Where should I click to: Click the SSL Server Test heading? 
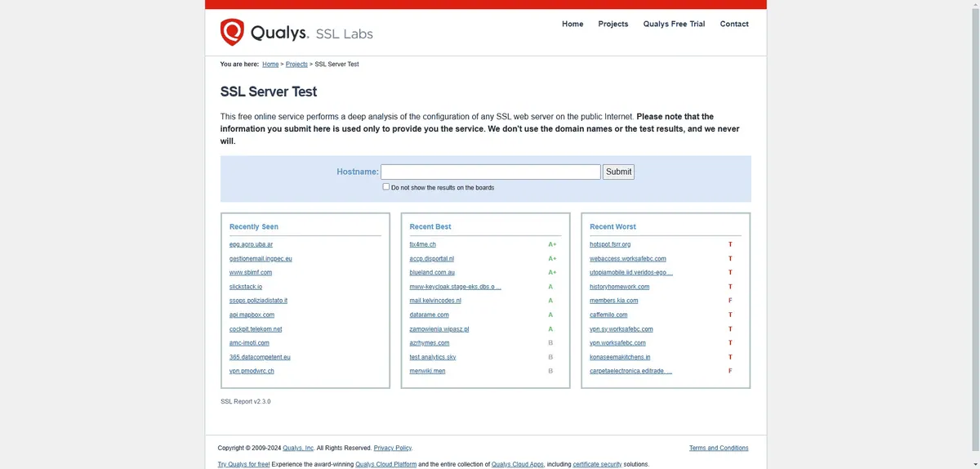pos(269,92)
